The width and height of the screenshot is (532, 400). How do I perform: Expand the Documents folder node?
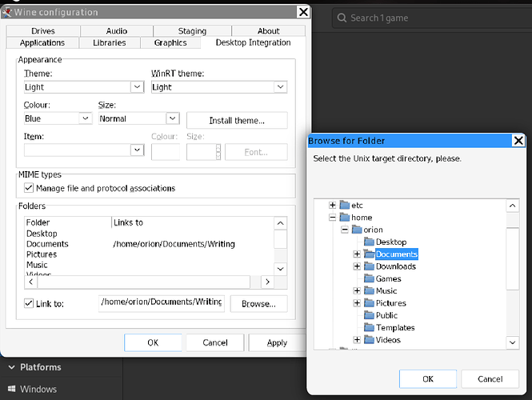[x=357, y=254]
